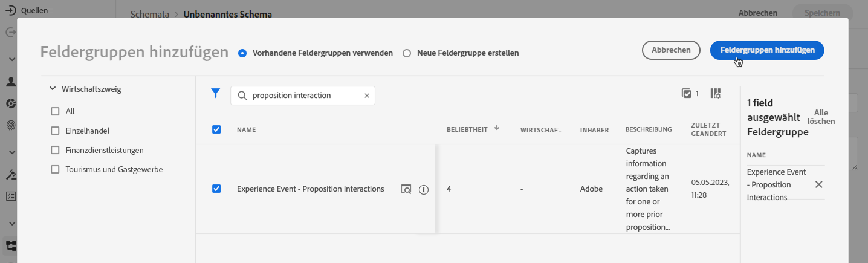Enable the Einzelhandel industry filter
This screenshot has width=868, height=263.
click(56, 131)
